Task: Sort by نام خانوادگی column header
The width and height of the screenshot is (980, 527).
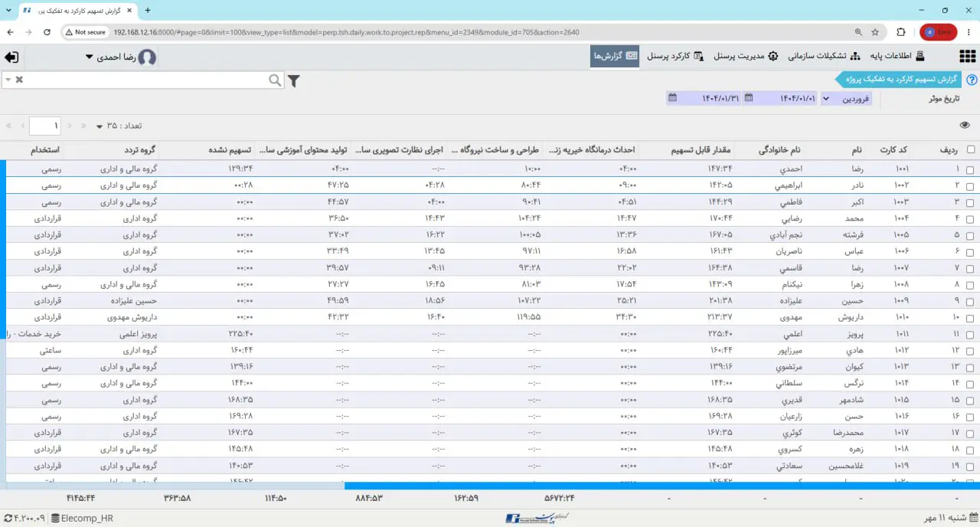Action: [779, 150]
